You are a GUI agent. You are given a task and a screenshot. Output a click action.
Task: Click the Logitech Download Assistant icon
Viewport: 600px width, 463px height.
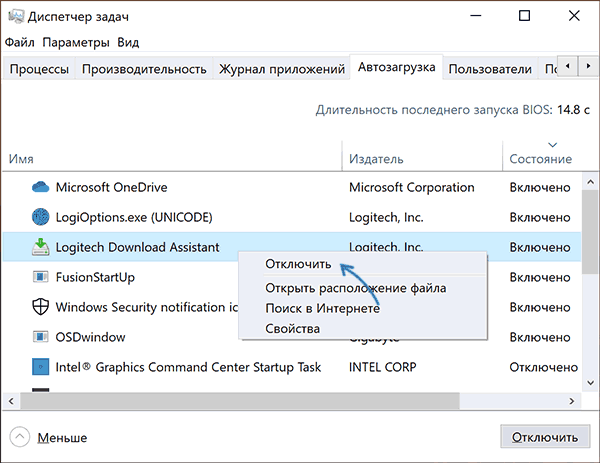coord(40,247)
